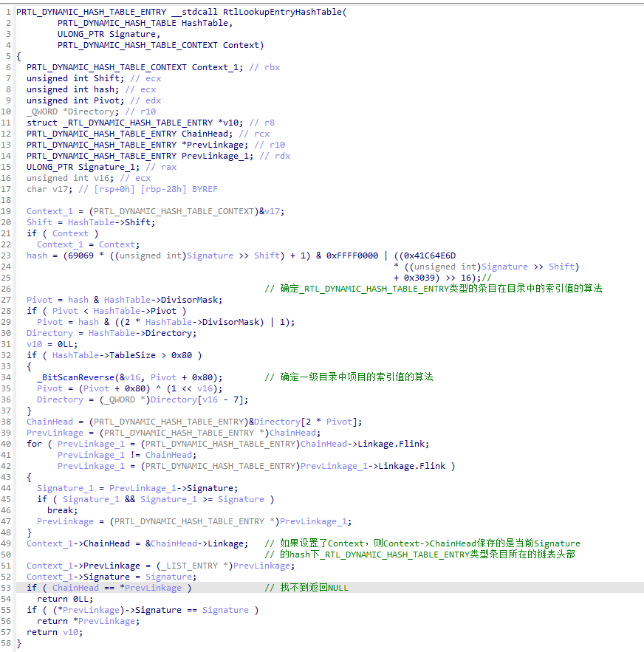Click the // r8 register comment
Screen dimensions: 644x652
262,123
